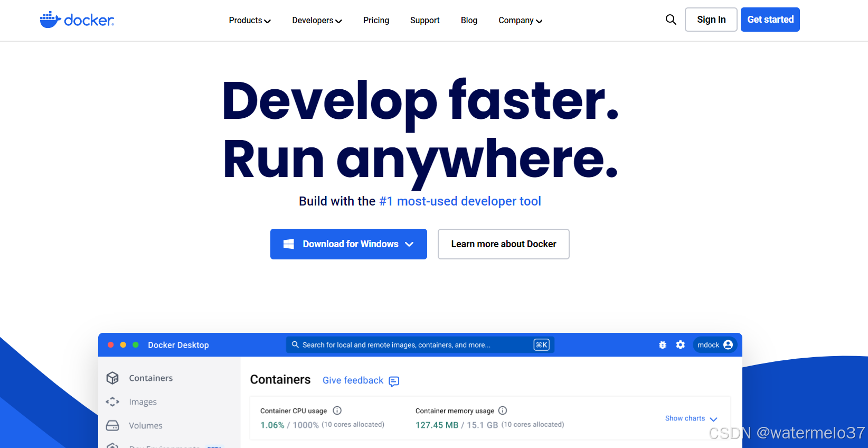Click info icon beside Container CPU usage
868x448 pixels.
coord(337,410)
